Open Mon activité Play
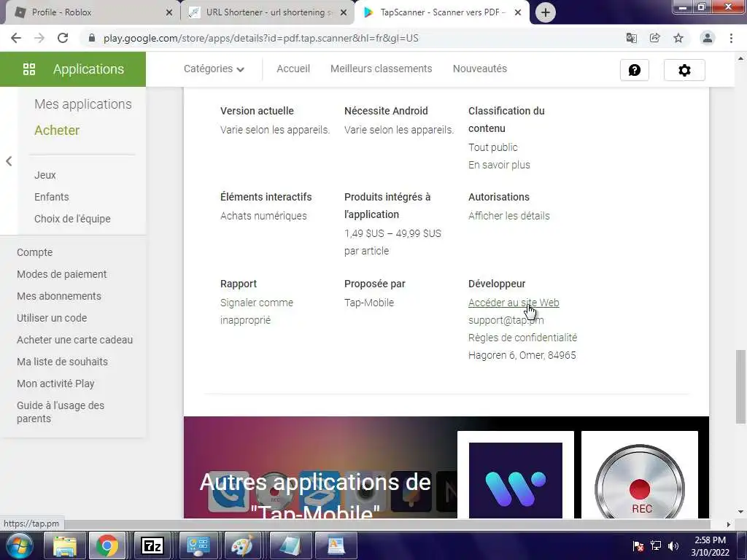The height and width of the screenshot is (560, 747). (55, 384)
